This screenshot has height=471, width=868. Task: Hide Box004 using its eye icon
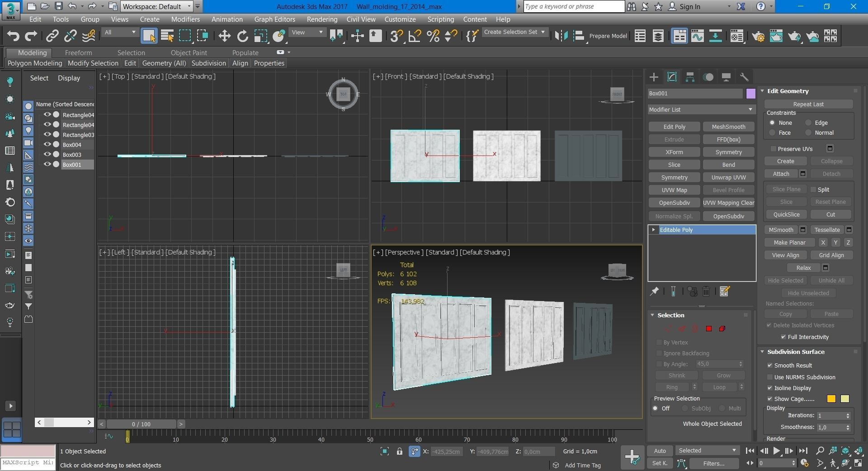click(47, 145)
